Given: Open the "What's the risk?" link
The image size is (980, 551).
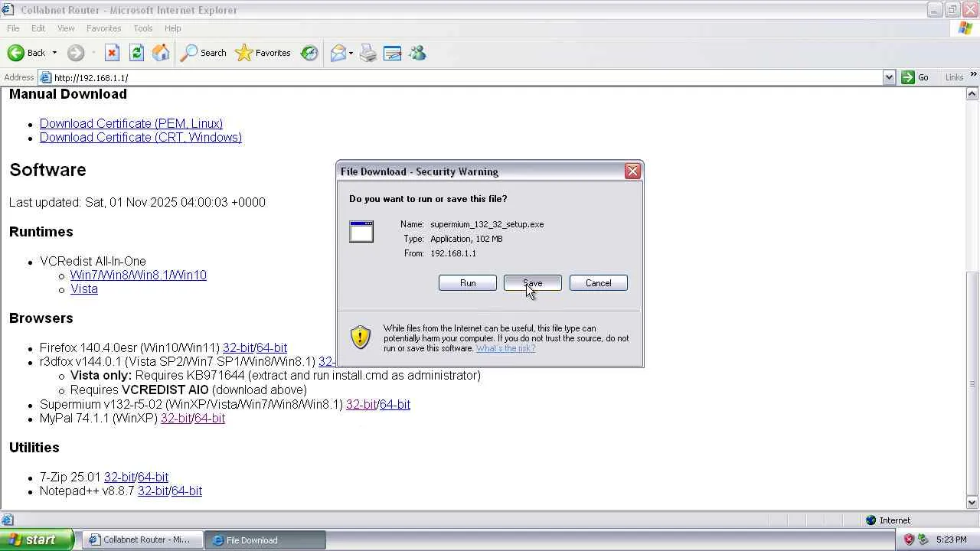Looking at the screenshot, I should 505,348.
